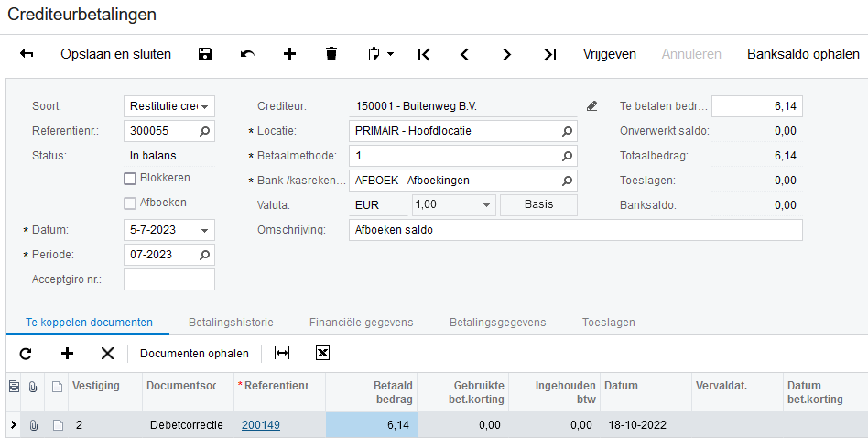Click the Omschrijving field with Afboeken saldo
868x438 pixels.
click(576, 230)
